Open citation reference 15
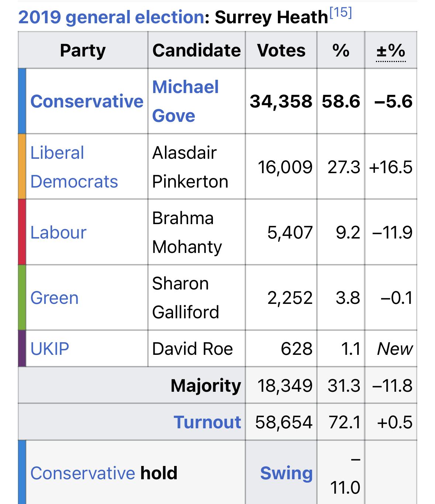 click(340, 13)
